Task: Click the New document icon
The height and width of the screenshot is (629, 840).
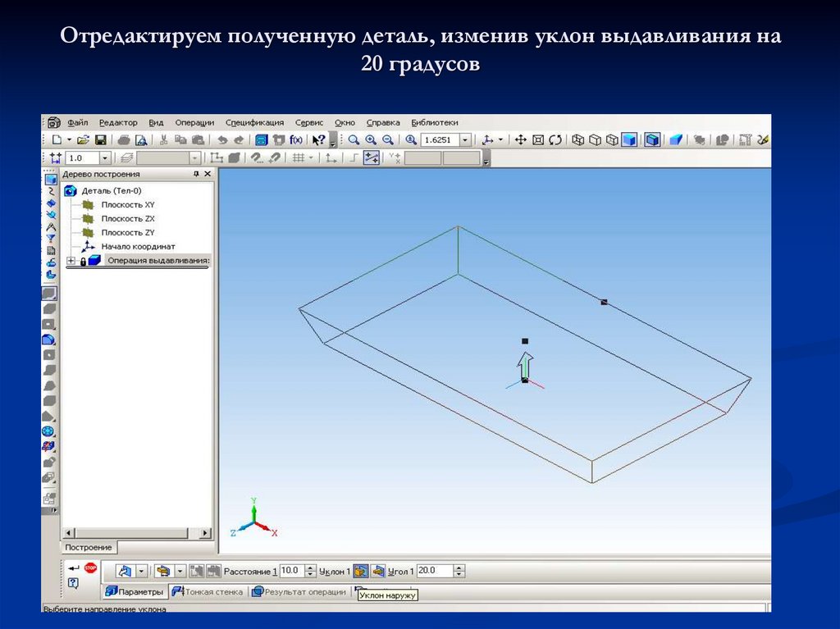Action: (x=57, y=140)
